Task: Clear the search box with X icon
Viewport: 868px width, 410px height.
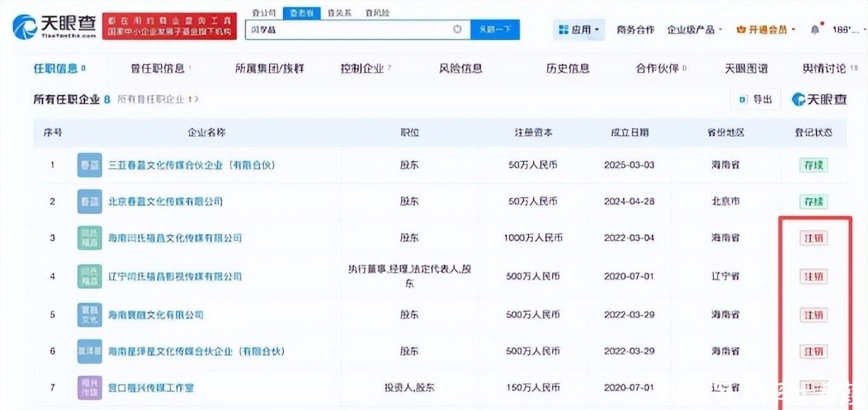Action: tap(457, 29)
